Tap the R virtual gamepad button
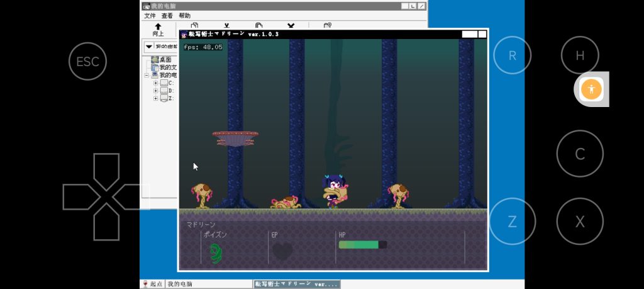 (x=512, y=55)
